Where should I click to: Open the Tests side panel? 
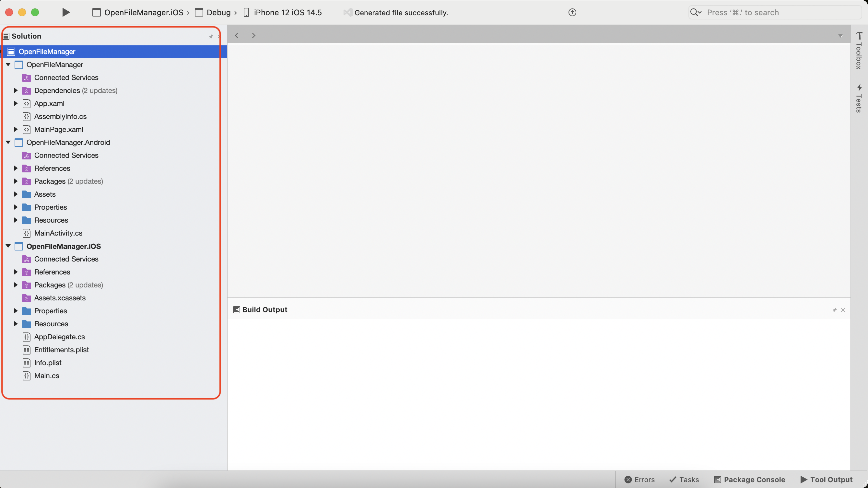pos(859,98)
